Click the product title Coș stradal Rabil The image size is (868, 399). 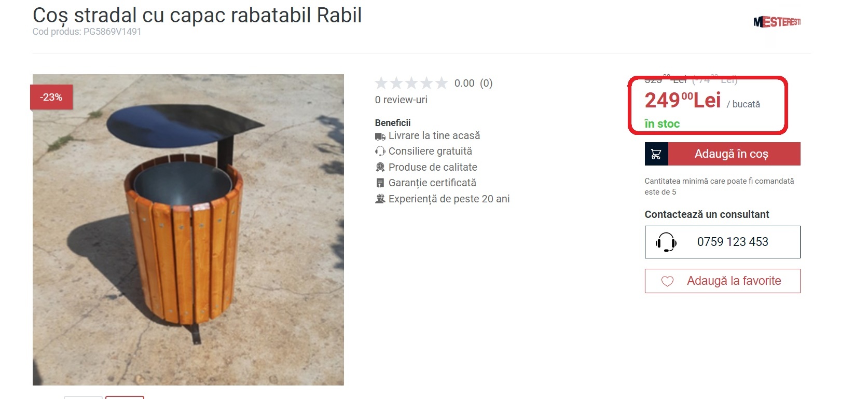point(197,15)
